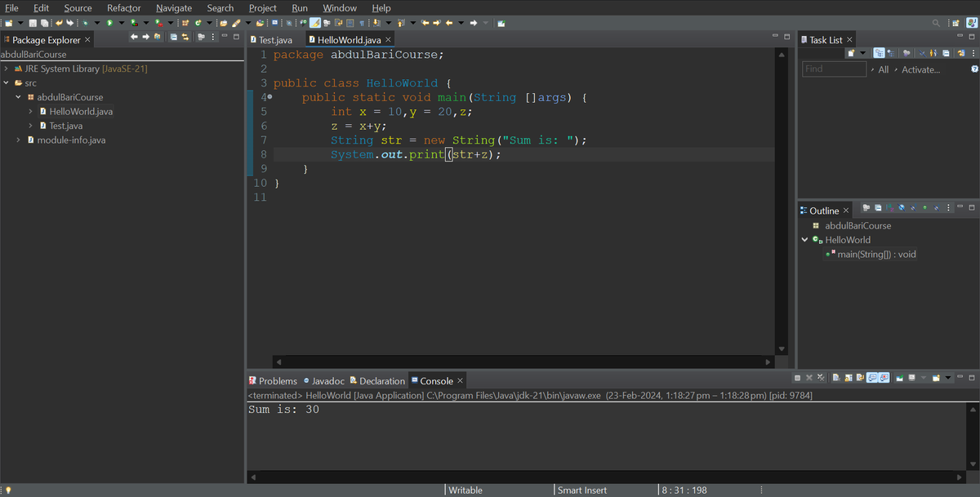Open the Project menu
This screenshot has width=980, height=497.
[x=263, y=8]
